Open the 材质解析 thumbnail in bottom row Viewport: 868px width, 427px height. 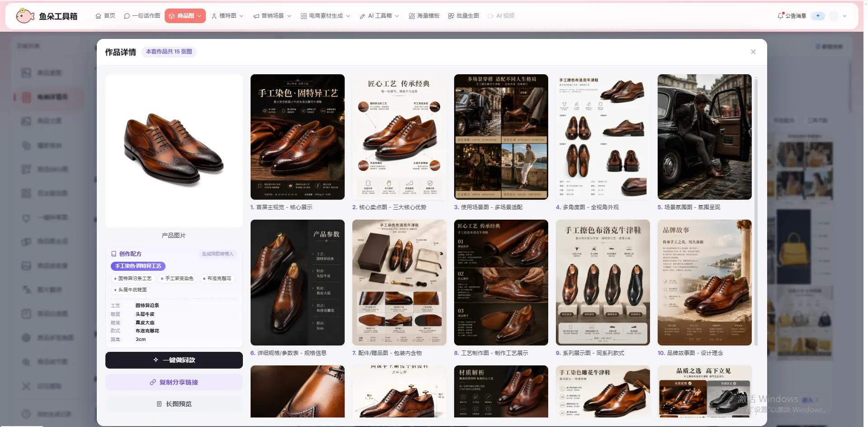click(x=501, y=391)
